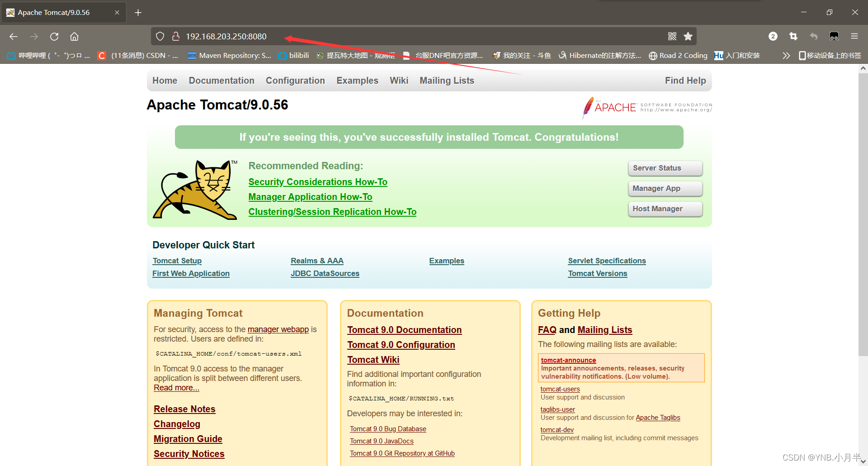The image size is (868, 466).
Task: Open the JDBC DataSources link
Action: pos(325,274)
